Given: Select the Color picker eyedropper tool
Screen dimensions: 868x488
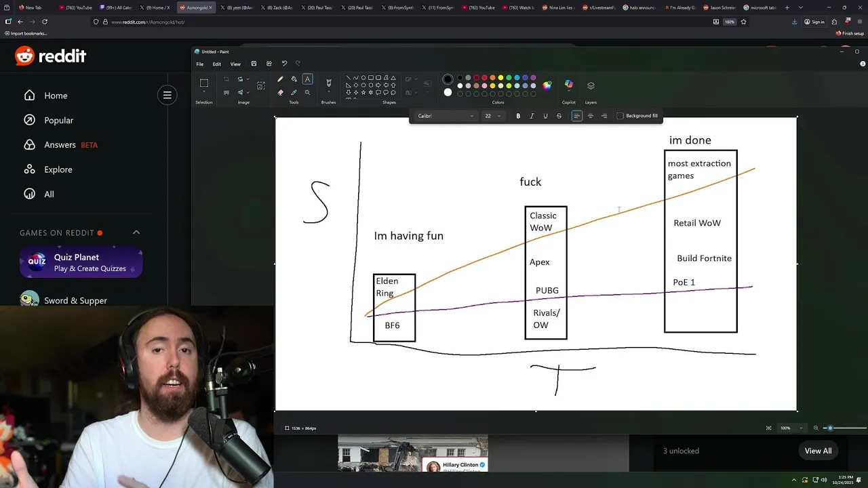Looking at the screenshot, I should tap(294, 92).
